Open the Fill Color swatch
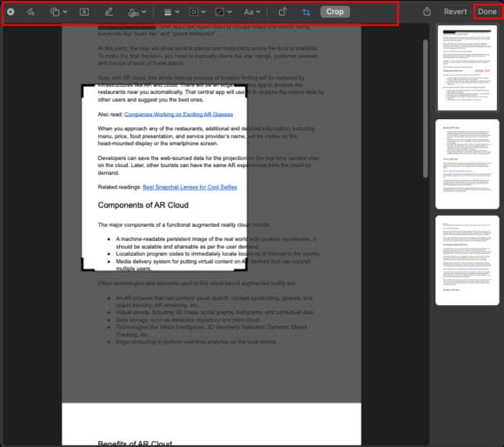 (x=220, y=12)
